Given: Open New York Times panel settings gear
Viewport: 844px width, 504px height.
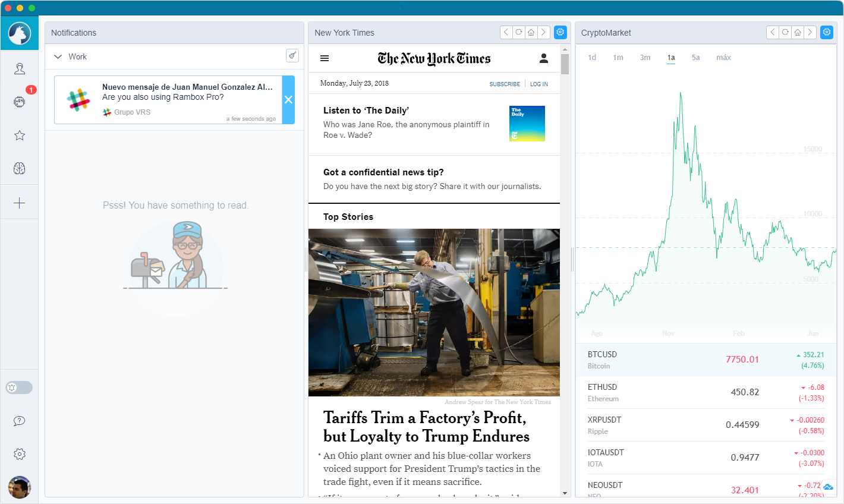Looking at the screenshot, I should click(x=560, y=32).
